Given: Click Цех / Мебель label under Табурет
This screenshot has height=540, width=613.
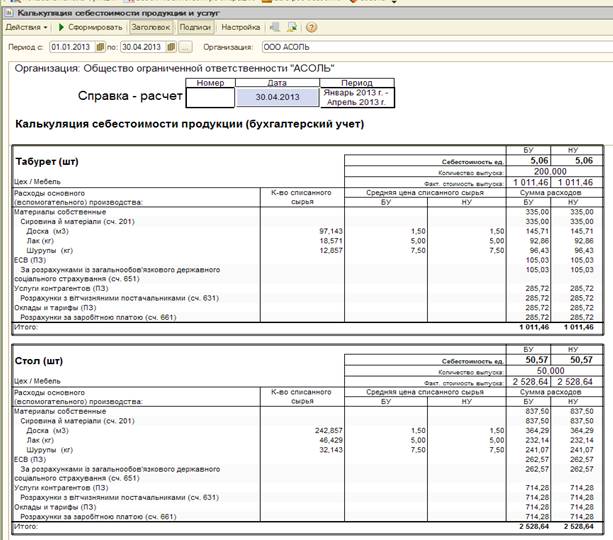Looking at the screenshot, I should click(x=38, y=182).
